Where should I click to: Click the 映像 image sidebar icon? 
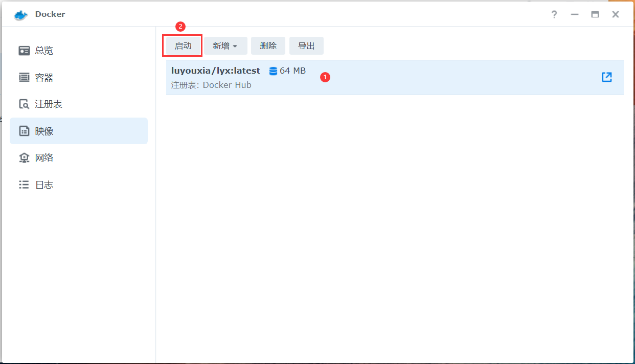[x=24, y=131]
